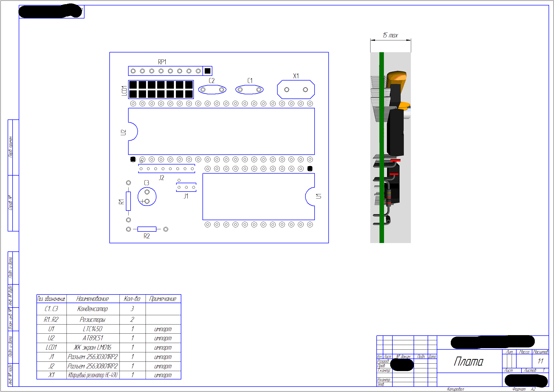Click the rotated LCD1 label on the board
This screenshot has height=392, width=554.
124,91
